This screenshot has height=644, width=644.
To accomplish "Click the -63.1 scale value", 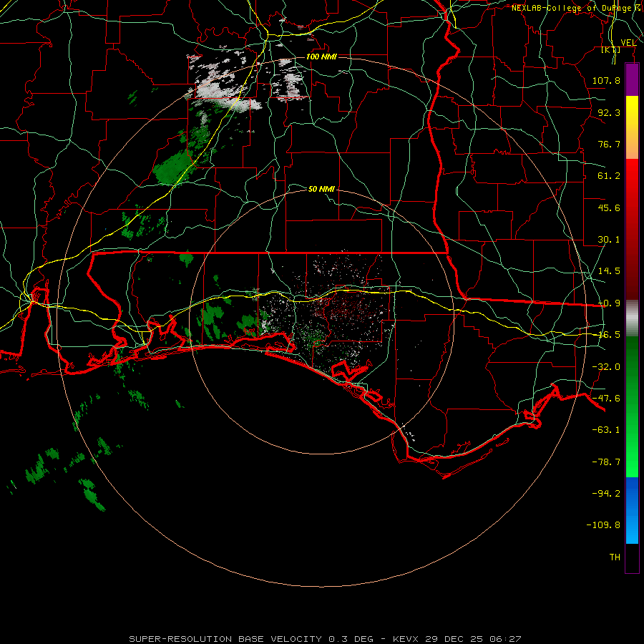I will pos(606,430).
